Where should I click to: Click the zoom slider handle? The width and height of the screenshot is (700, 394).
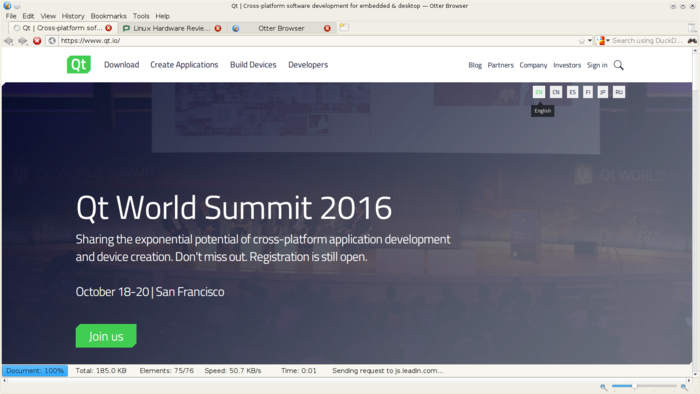coord(634,386)
